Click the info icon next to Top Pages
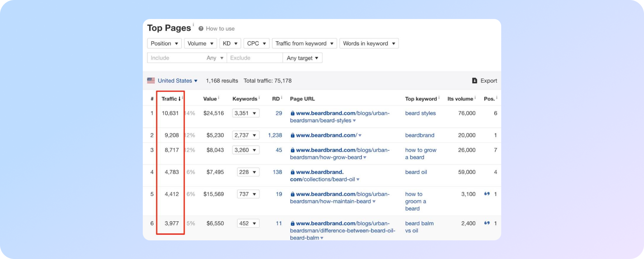 (x=193, y=25)
